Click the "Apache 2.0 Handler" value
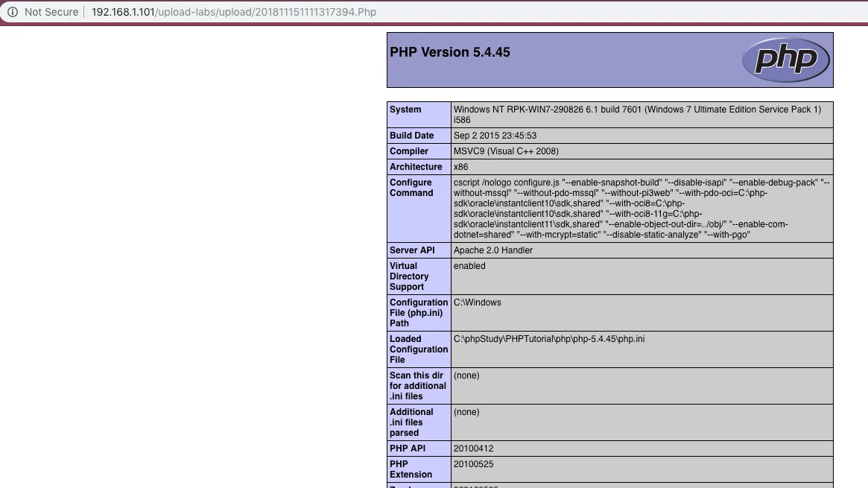868x488 pixels. (493, 250)
